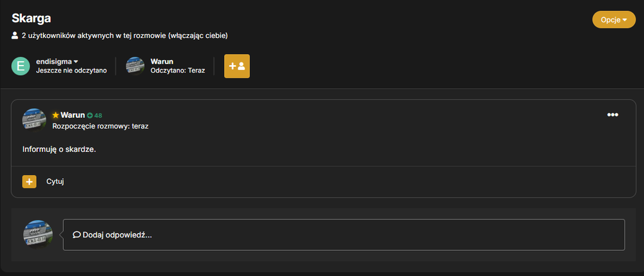This screenshot has width=644, height=276.
Task: Open the three-dots message options menu
Action: click(x=612, y=115)
